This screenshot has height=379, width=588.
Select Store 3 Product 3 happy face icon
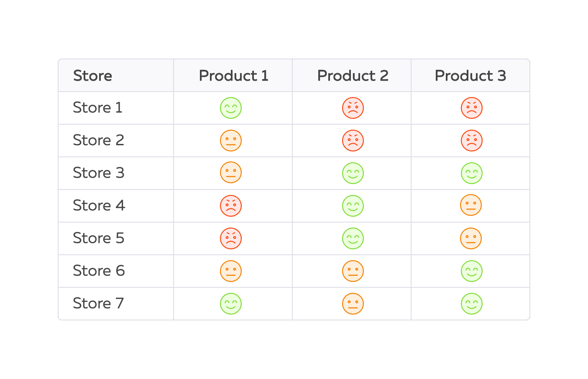[x=471, y=173]
